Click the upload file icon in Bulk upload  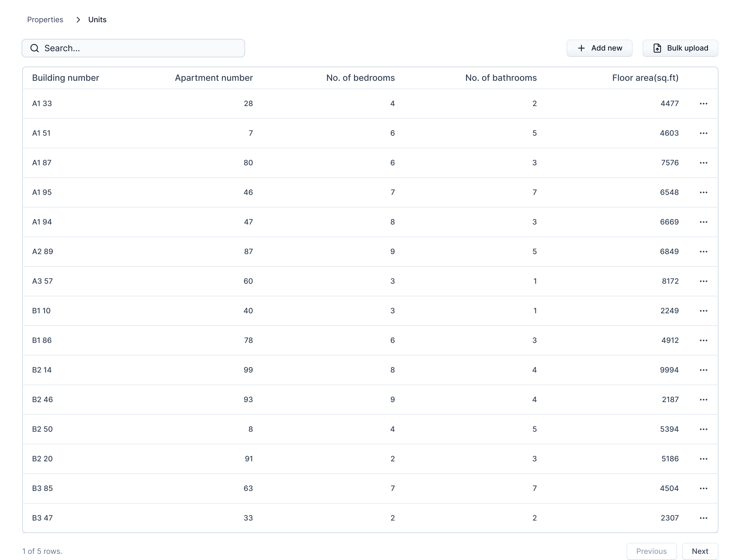click(x=657, y=48)
